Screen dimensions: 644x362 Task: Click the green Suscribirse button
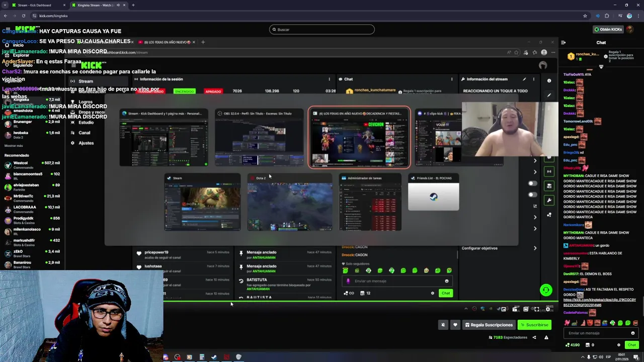pyautogui.click(x=534, y=325)
